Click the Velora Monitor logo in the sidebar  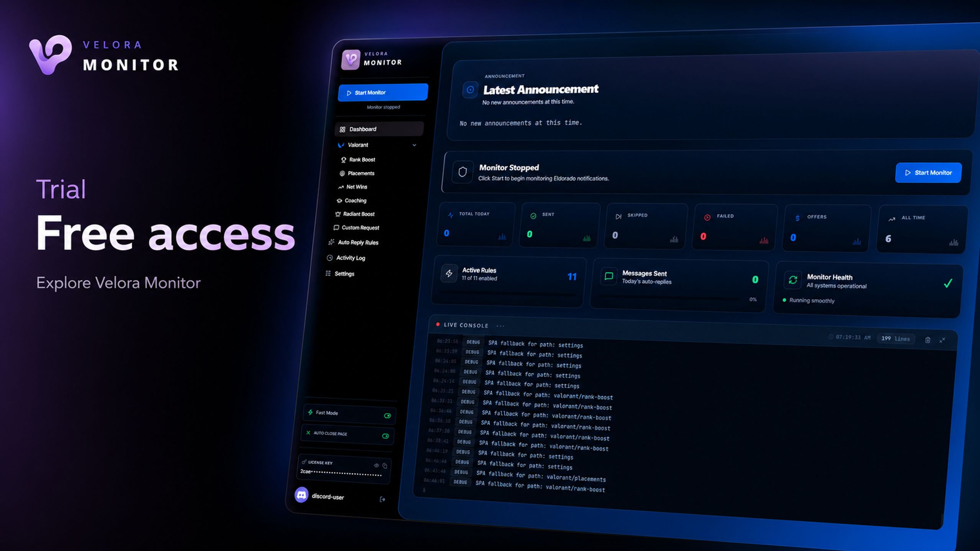(371, 59)
